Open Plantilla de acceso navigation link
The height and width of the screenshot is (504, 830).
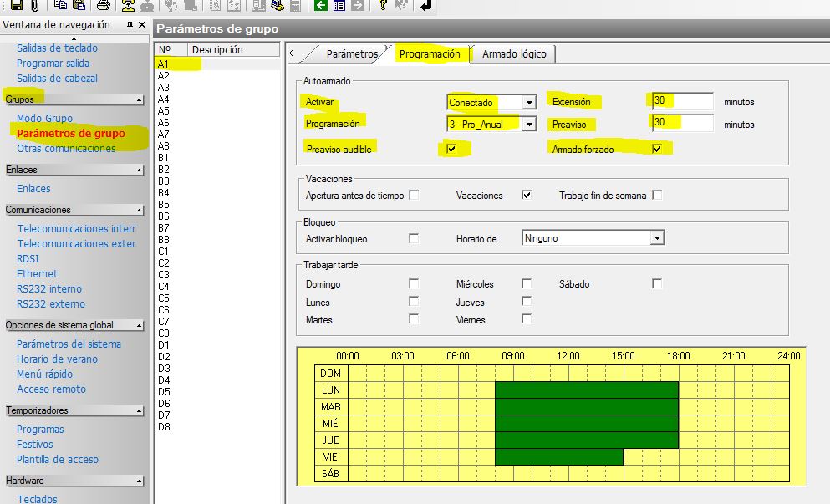(58, 459)
